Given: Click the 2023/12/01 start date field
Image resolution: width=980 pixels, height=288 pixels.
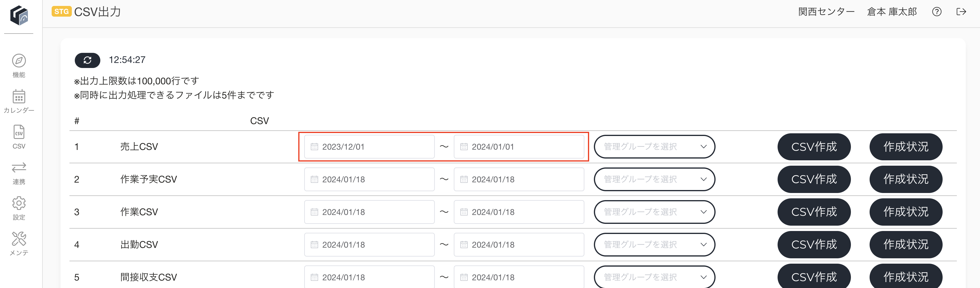Looking at the screenshot, I should [370, 146].
